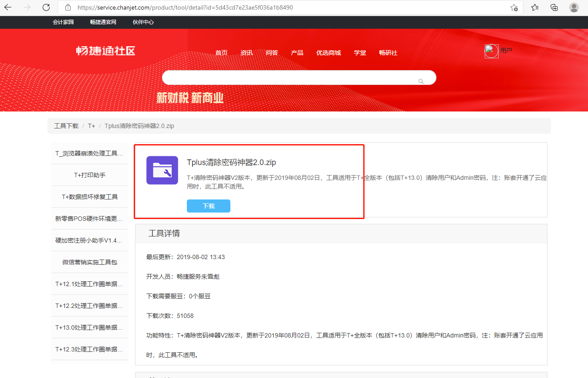Click 工具下载 breadcrumb
Screen dimensions: 588x378
66,126
